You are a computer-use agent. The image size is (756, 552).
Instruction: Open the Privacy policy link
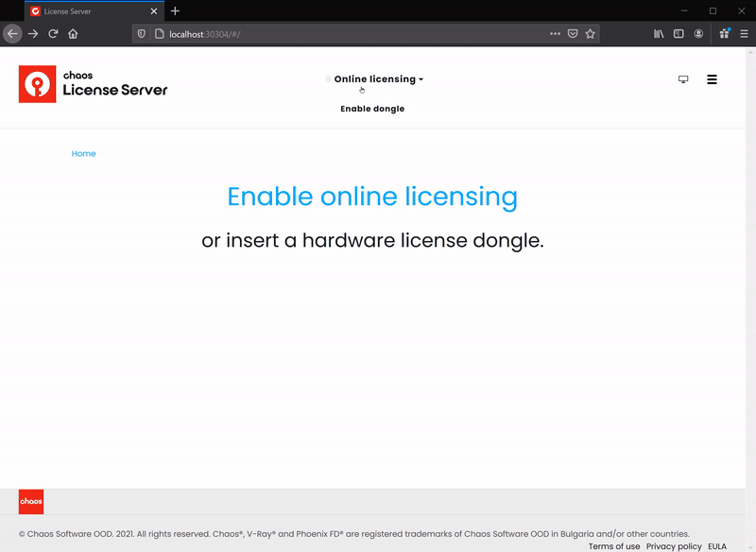pyautogui.click(x=672, y=545)
